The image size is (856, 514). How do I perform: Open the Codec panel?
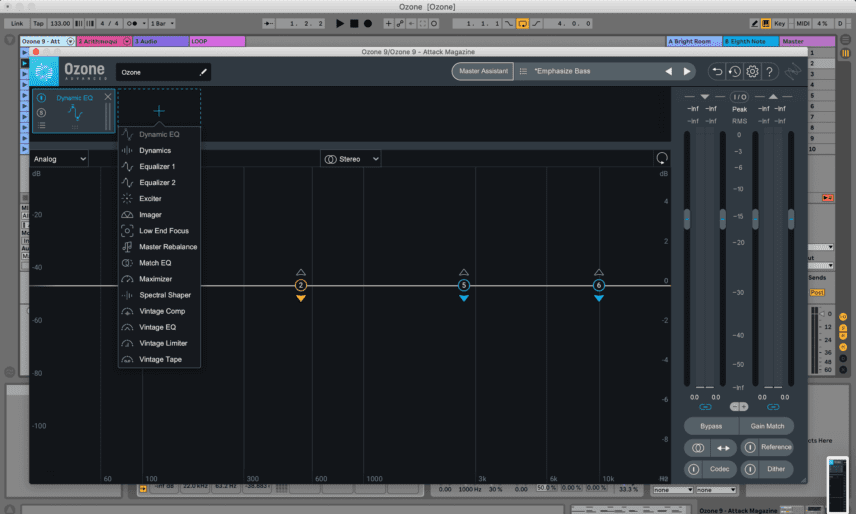click(720, 469)
